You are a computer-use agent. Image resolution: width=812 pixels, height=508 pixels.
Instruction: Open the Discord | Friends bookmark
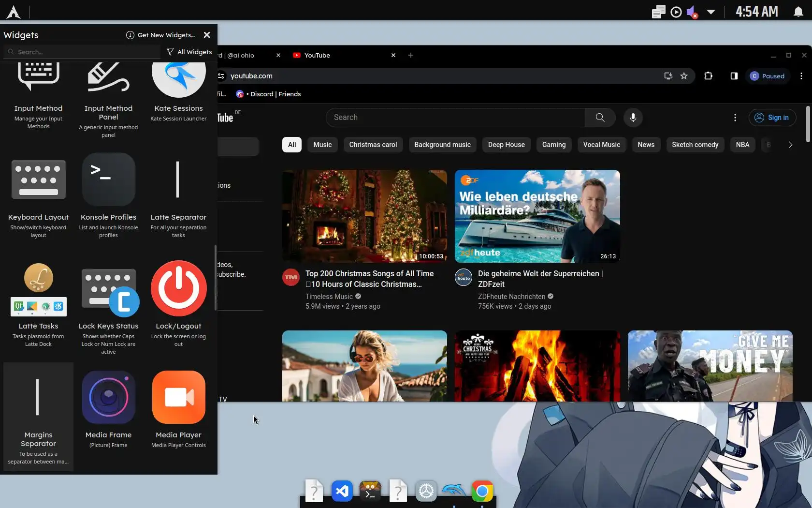[x=269, y=94]
